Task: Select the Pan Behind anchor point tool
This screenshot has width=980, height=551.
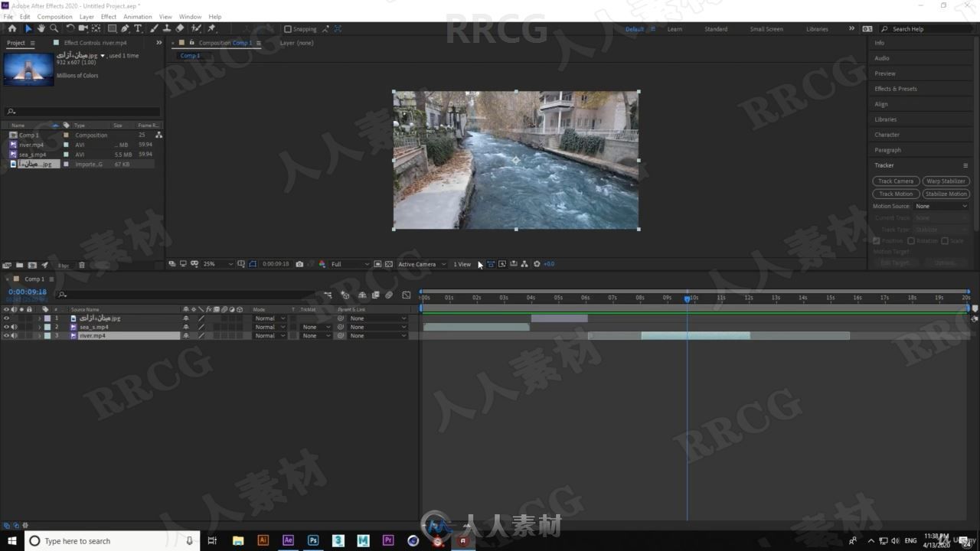Action: point(97,28)
